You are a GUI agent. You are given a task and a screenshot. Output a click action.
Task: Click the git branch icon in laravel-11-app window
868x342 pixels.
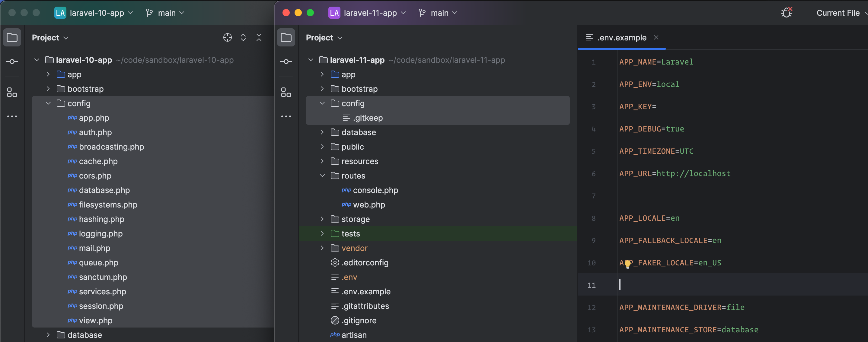(x=422, y=13)
